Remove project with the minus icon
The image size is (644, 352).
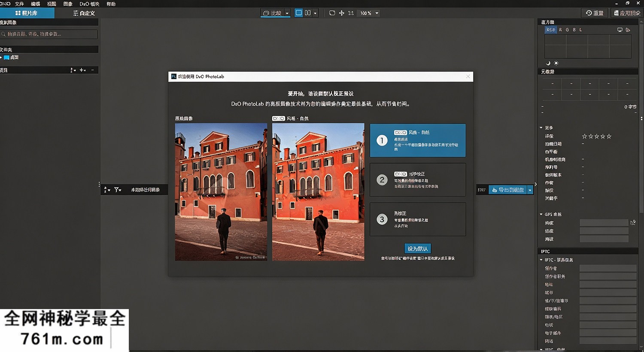(x=92, y=70)
